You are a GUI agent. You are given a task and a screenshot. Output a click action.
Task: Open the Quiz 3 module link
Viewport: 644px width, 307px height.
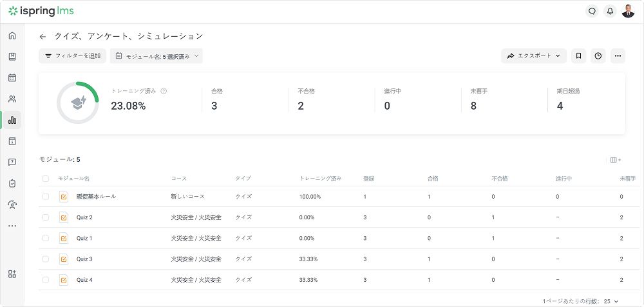[x=84, y=259]
